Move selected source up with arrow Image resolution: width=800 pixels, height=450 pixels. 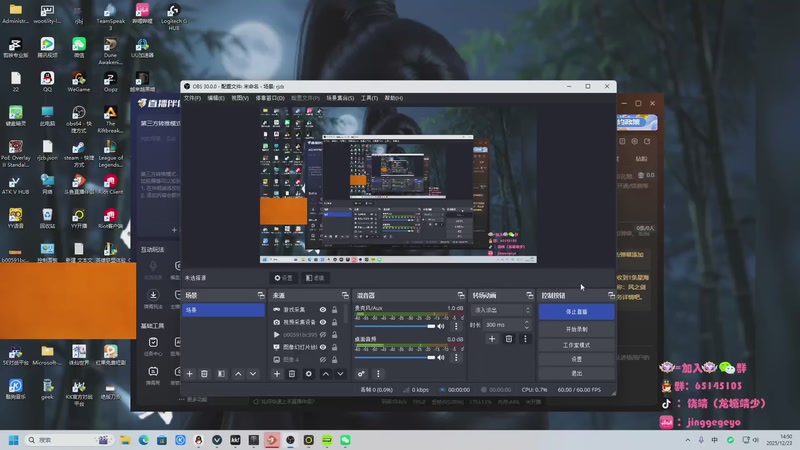pos(324,373)
